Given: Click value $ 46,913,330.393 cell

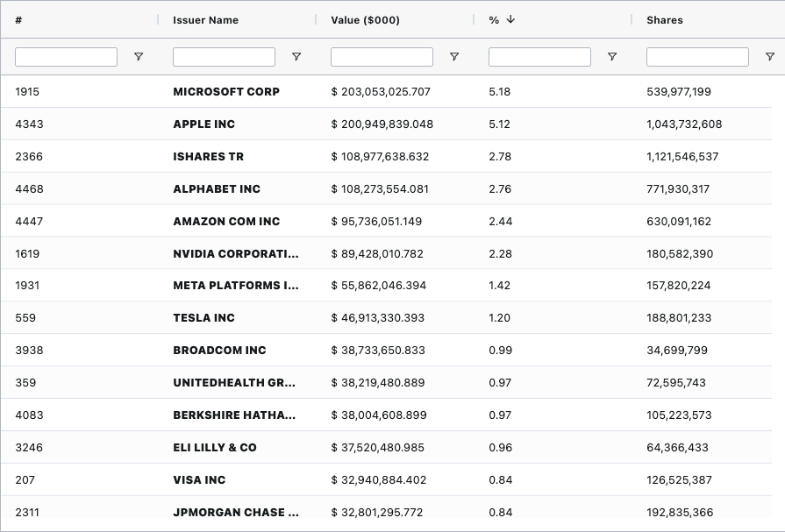Looking at the screenshot, I should (x=377, y=318).
